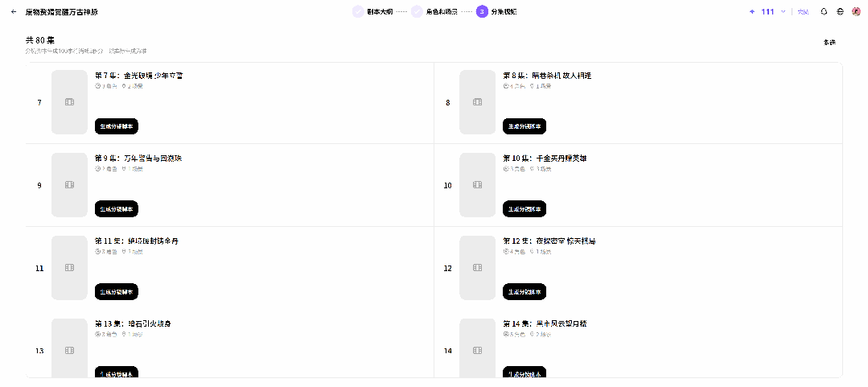Generate storyboard script for episode 12

tap(525, 292)
